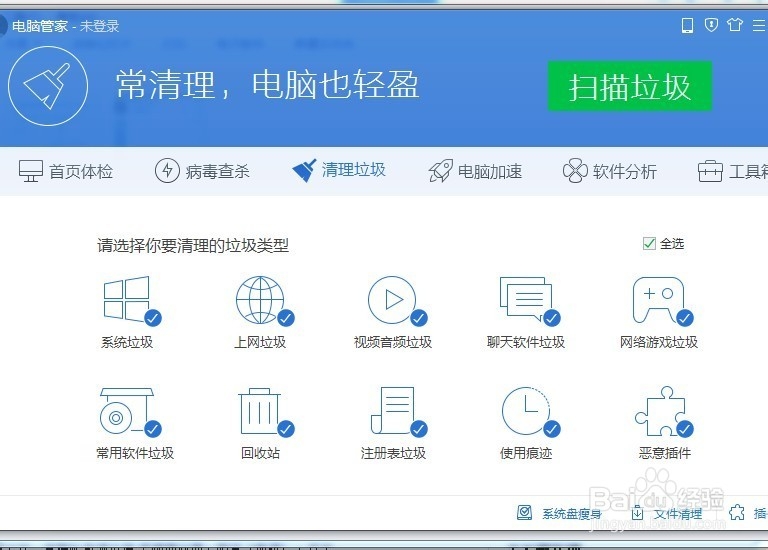Click the large broom circle icon
Screen dimensions: 768x550
(48, 86)
